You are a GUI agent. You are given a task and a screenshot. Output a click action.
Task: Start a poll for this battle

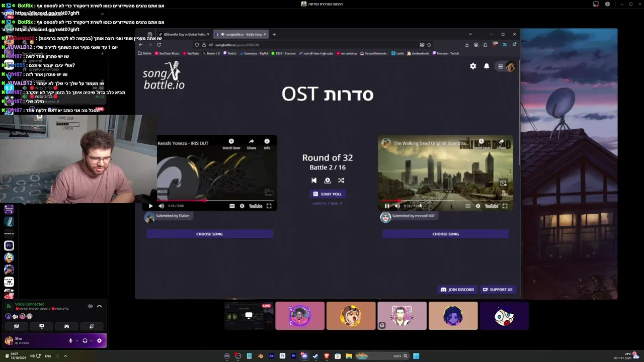[x=328, y=194]
